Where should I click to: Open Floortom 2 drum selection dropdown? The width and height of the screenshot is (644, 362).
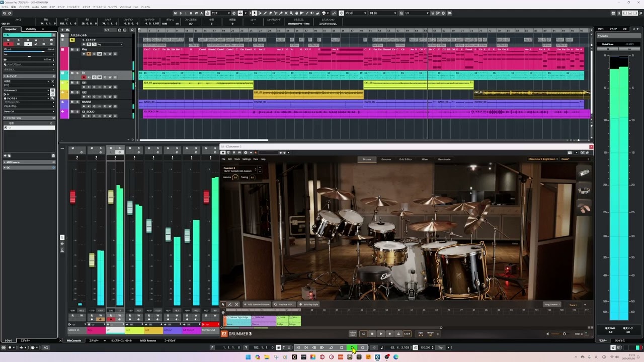point(240,170)
